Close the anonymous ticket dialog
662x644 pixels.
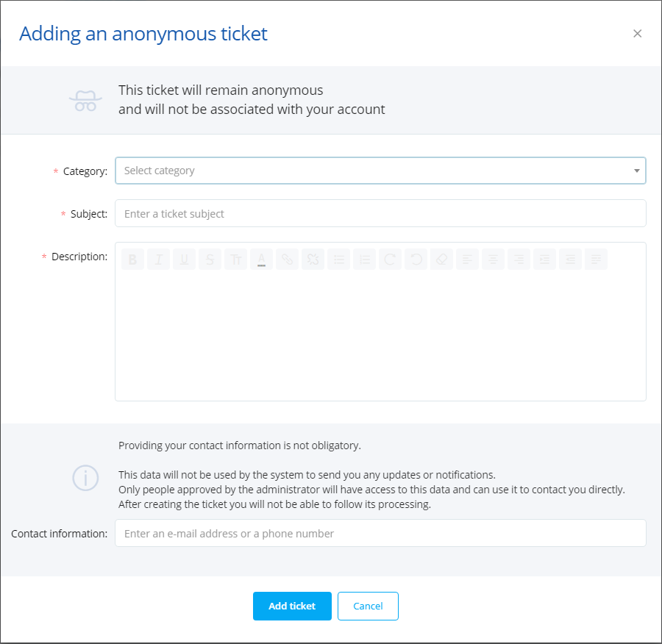click(x=637, y=33)
